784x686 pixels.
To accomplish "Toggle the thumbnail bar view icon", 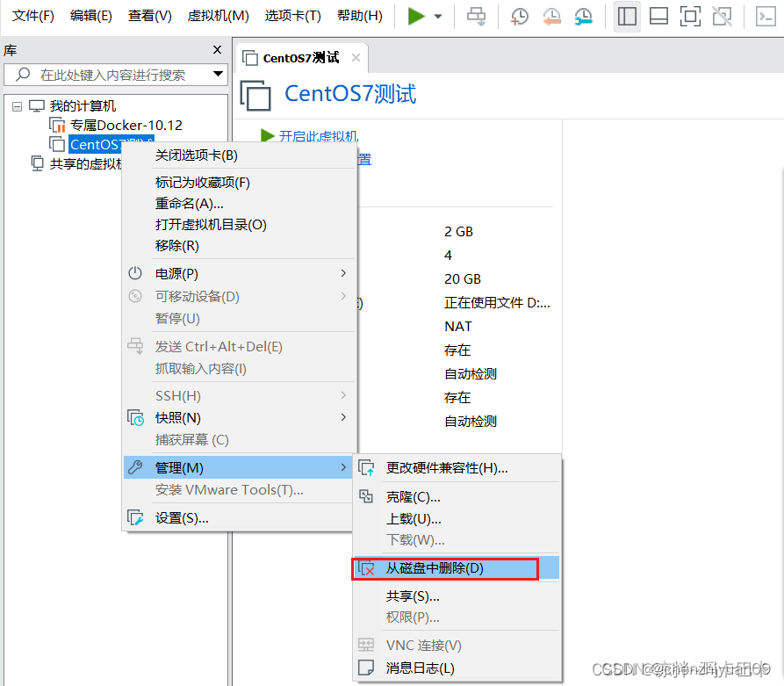I will click(x=658, y=17).
